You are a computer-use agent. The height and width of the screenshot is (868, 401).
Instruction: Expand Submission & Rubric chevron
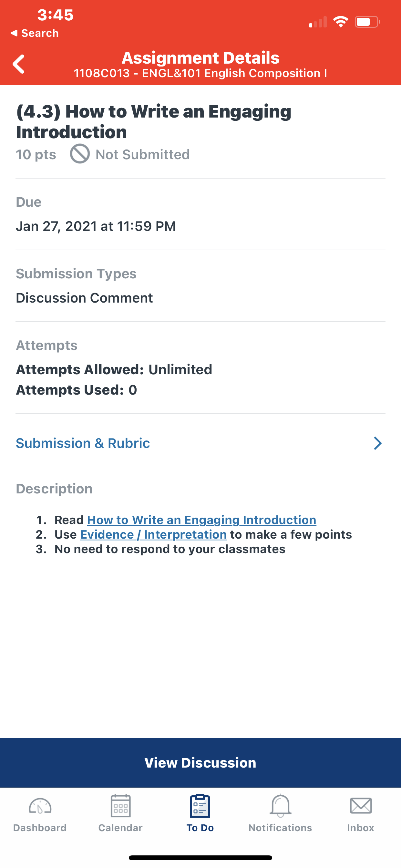tap(378, 443)
